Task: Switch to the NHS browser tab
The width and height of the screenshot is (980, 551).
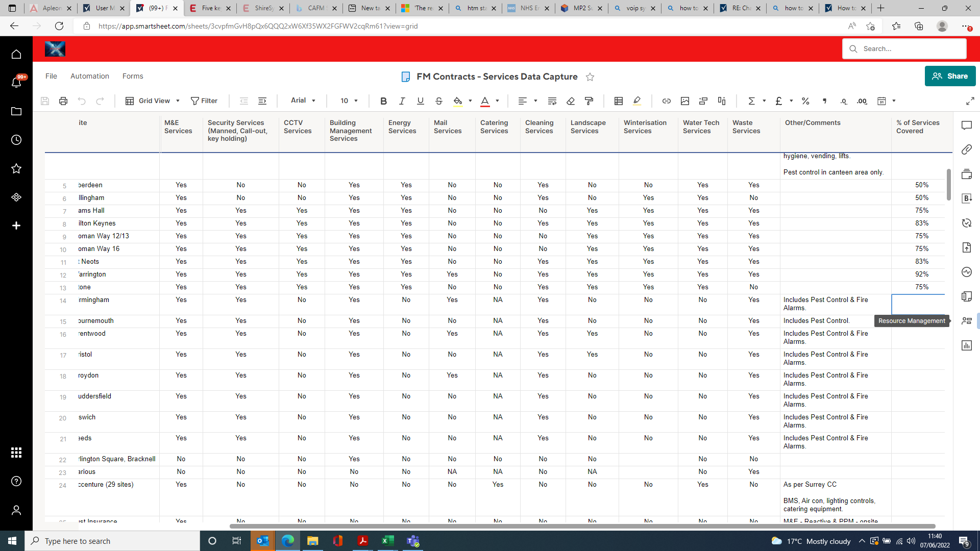Action: pyautogui.click(x=528, y=8)
